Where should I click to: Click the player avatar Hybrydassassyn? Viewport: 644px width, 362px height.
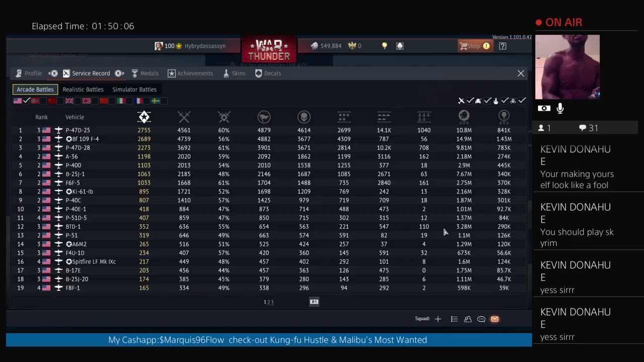(x=158, y=46)
